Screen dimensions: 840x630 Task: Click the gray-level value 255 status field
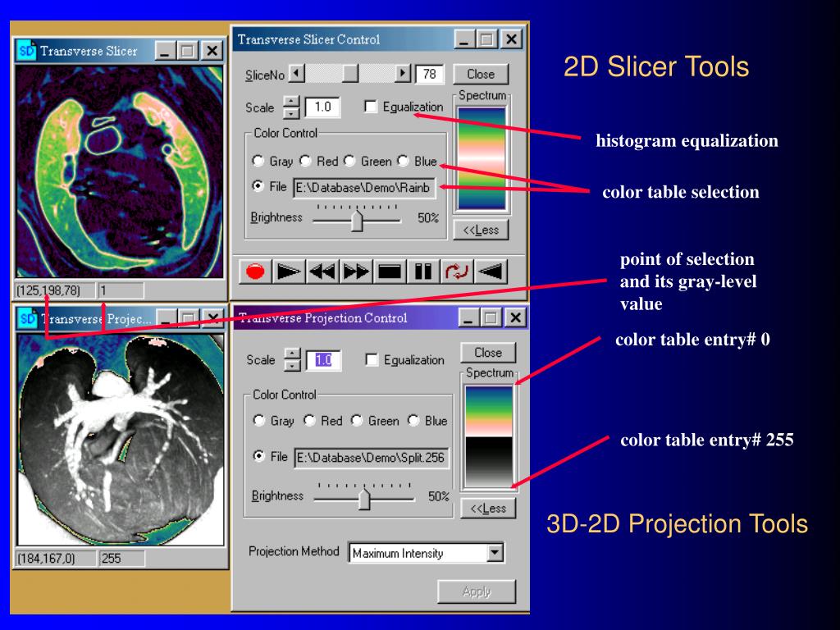[121, 558]
